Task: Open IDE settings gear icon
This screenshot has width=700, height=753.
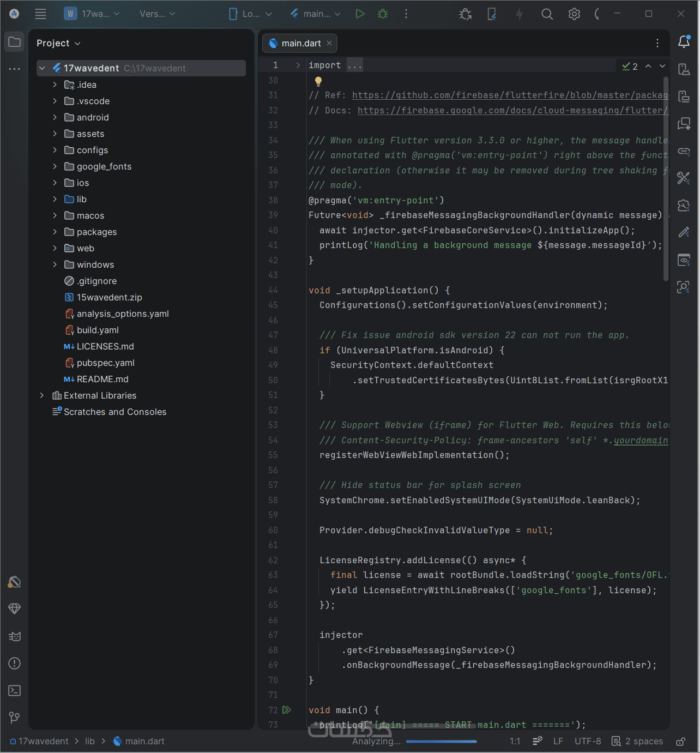Action: coord(574,14)
